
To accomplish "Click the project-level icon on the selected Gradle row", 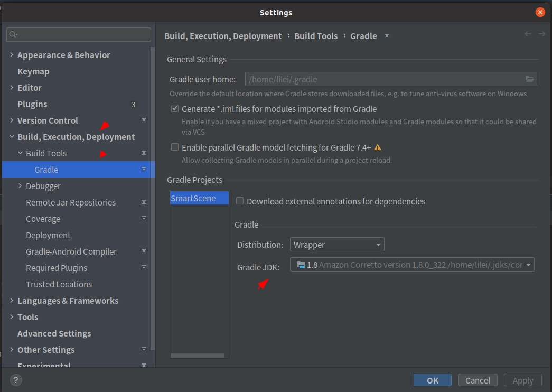I will pyautogui.click(x=144, y=170).
